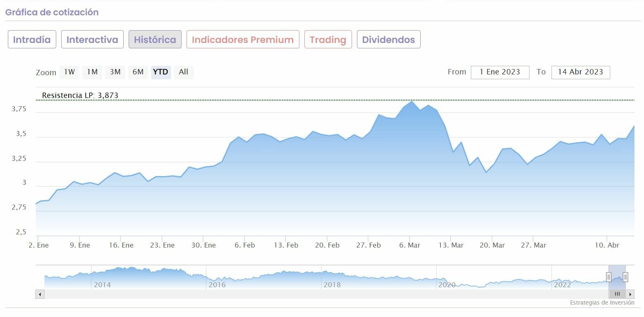644x317 pixels.
Task: Click the From date input field
Action: [500, 72]
